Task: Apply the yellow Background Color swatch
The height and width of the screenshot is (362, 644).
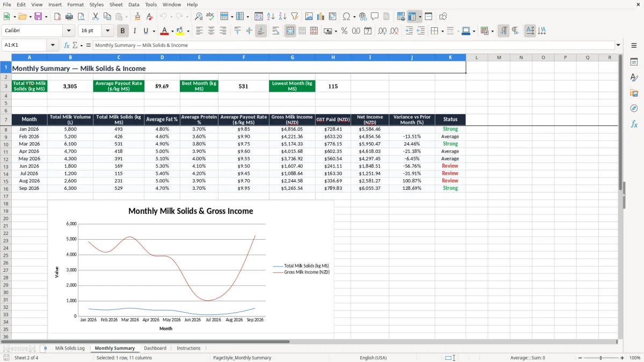Action: point(180,31)
